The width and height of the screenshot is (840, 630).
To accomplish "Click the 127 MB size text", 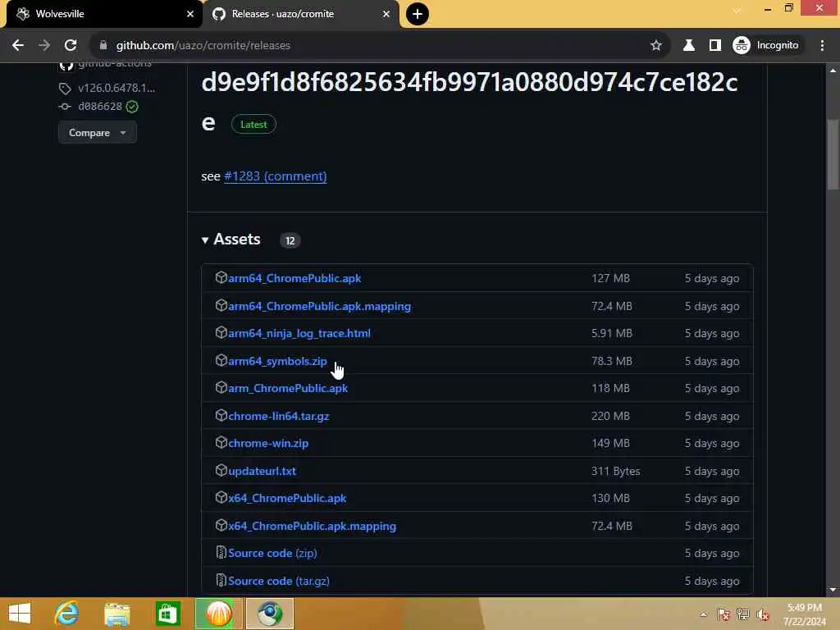I will (x=610, y=278).
